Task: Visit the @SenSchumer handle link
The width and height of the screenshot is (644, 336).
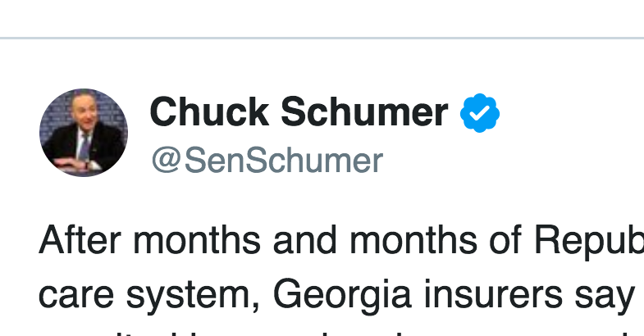Action: 267,161
